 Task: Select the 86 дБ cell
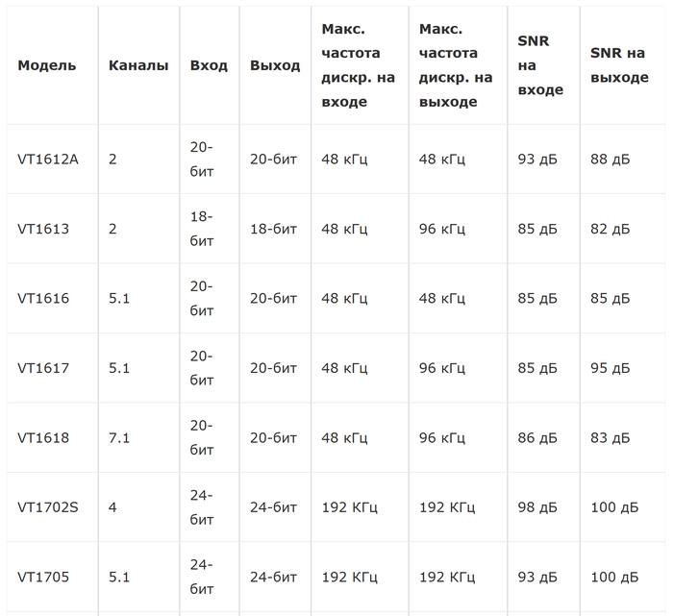click(536, 438)
